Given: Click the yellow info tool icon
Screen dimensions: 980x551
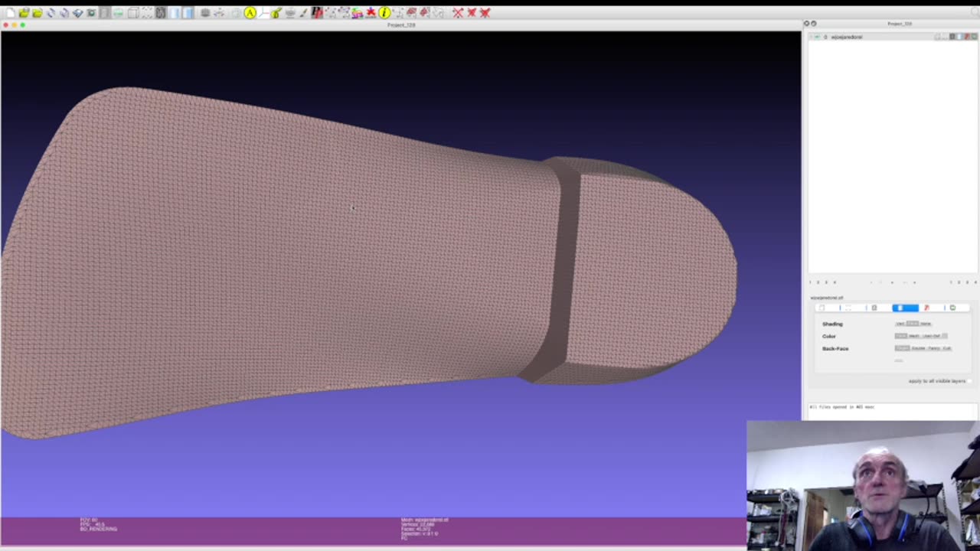Looking at the screenshot, I should (384, 12).
